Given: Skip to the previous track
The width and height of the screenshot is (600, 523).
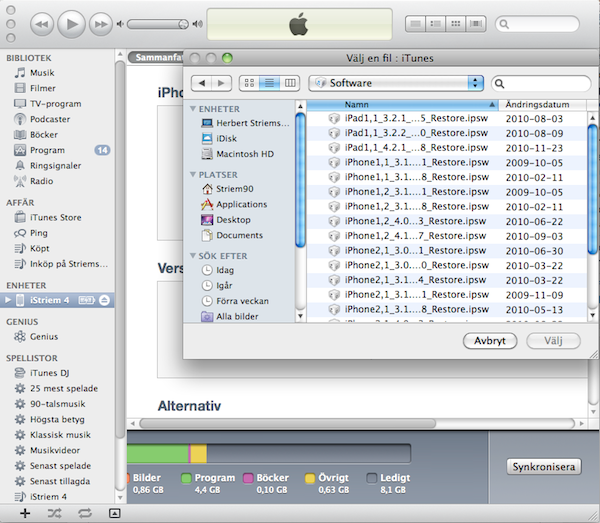Looking at the screenshot, I should pyautogui.click(x=42, y=24).
